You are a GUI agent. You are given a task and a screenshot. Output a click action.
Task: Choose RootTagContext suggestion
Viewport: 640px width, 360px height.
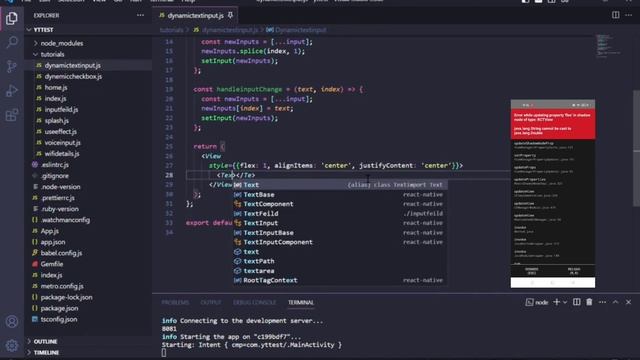339,280
